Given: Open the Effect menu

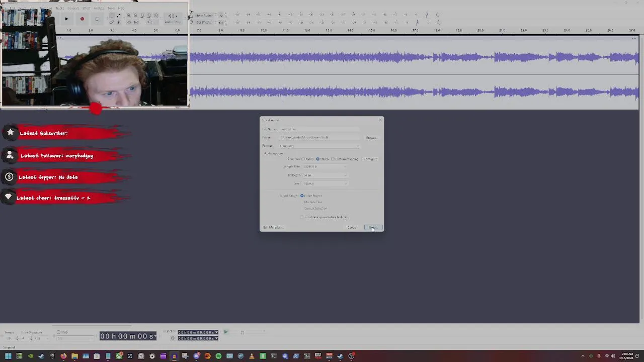Looking at the screenshot, I should click(87, 8).
